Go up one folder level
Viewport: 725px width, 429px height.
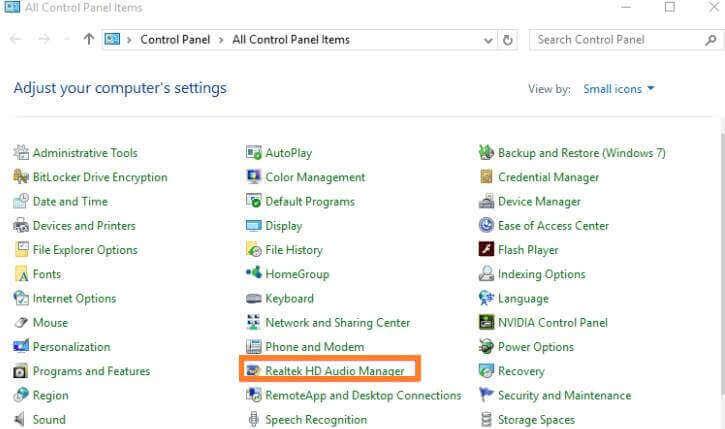(88, 39)
